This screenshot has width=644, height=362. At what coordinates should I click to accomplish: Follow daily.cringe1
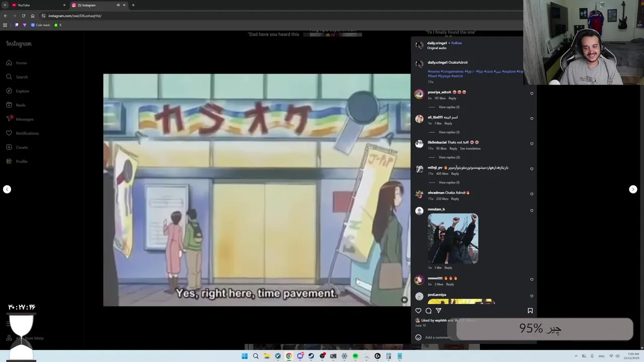click(x=456, y=43)
